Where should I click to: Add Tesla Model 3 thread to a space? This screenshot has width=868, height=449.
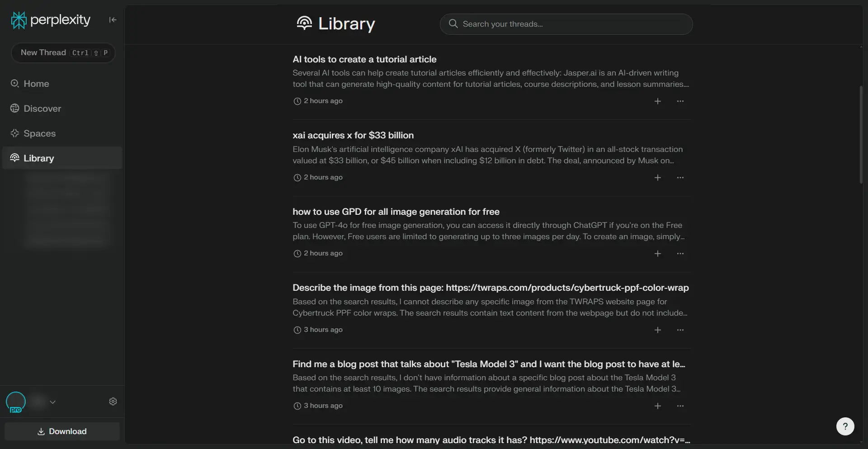click(658, 406)
